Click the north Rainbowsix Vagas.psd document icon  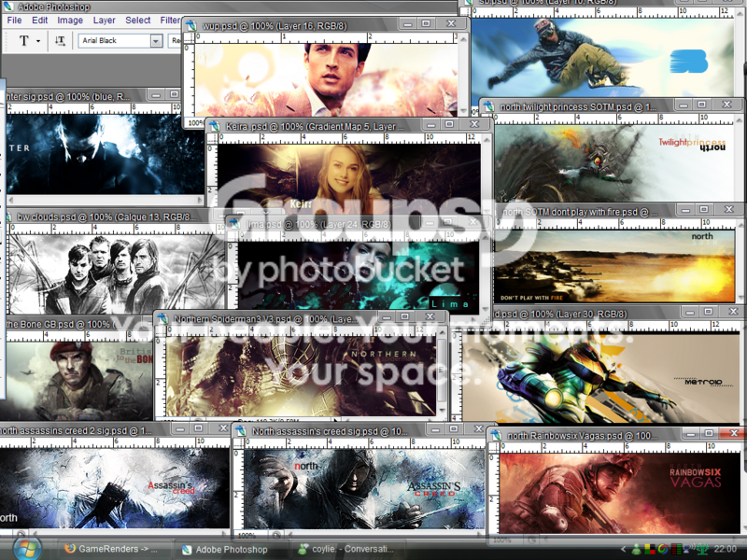point(496,435)
